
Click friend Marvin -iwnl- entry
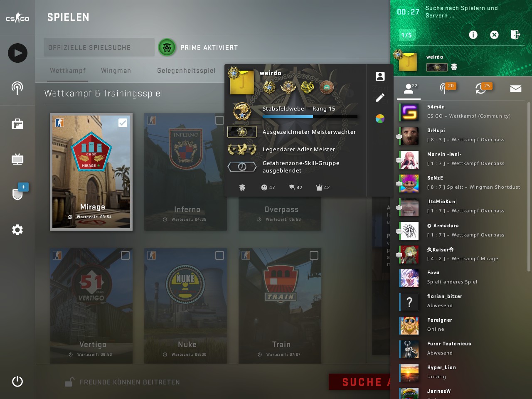pos(461,159)
